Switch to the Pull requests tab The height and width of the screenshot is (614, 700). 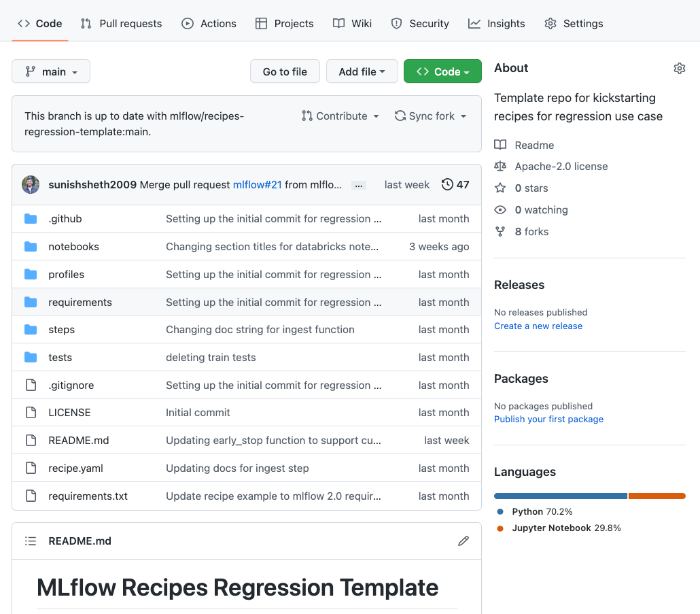click(121, 23)
